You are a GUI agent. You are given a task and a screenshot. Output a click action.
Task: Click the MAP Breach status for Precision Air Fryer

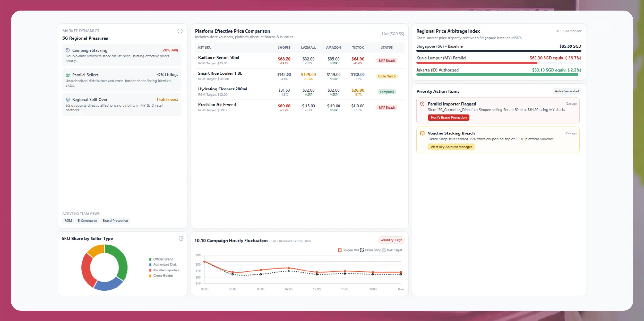(387, 108)
